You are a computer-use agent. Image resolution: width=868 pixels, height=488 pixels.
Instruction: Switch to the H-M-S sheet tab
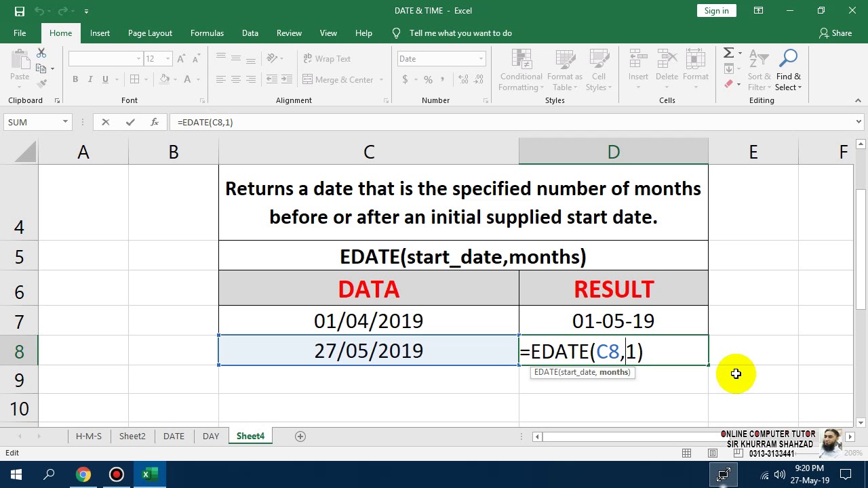coord(89,436)
